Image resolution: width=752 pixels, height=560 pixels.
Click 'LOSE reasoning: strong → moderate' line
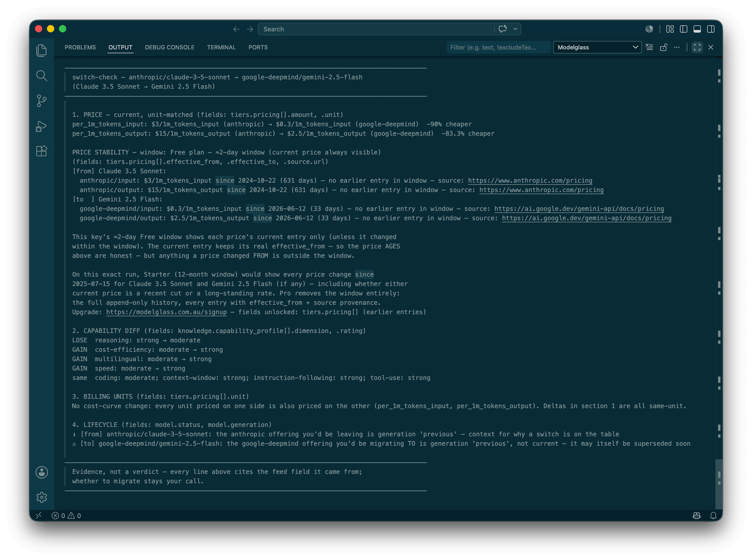[x=136, y=340]
